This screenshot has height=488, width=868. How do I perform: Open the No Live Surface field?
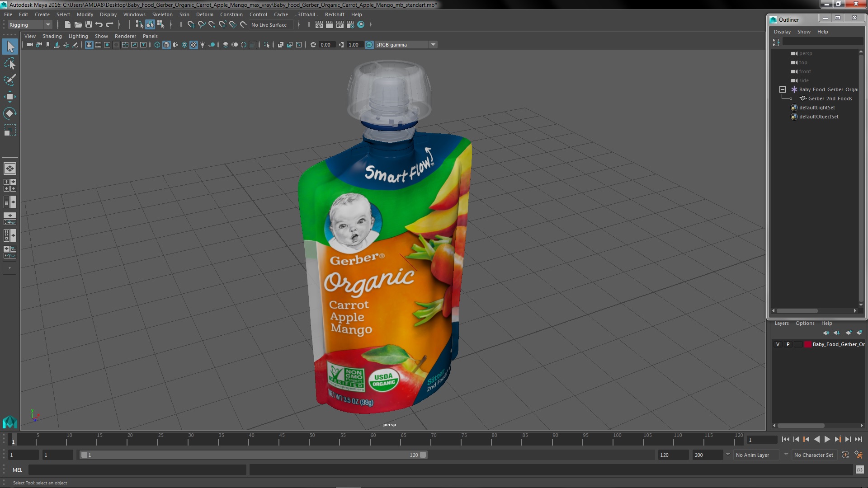tap(271, 25)
